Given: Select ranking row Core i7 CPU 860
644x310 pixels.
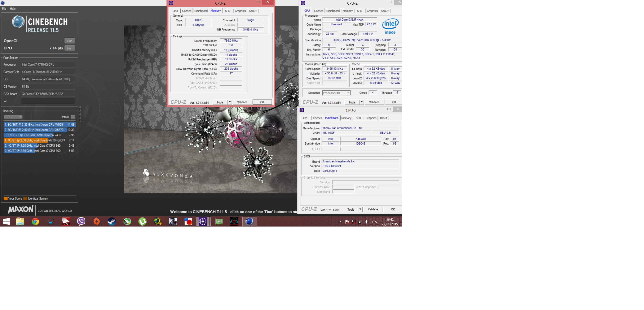Looking at the screenshot, I should pos(40,151).
